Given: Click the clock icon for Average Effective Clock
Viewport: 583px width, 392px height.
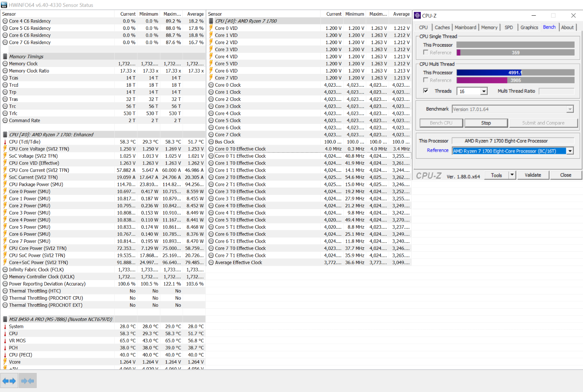Looking at the screenshot, I should [211, 263].
